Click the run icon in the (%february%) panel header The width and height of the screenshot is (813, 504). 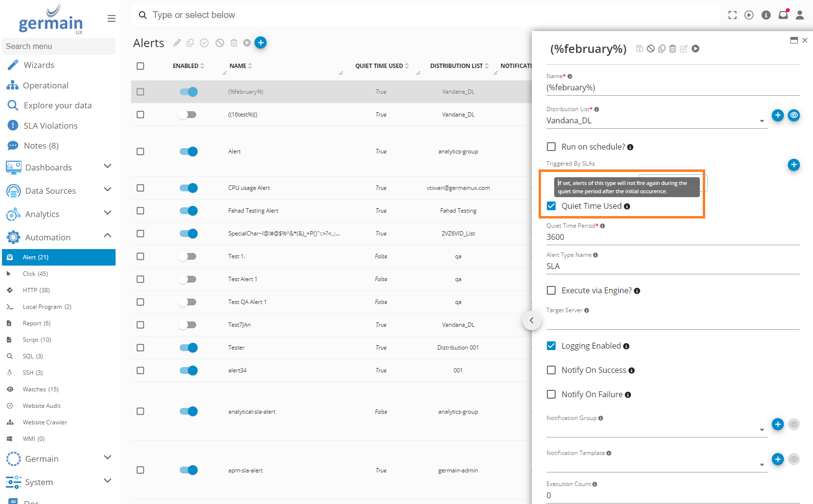695,49
